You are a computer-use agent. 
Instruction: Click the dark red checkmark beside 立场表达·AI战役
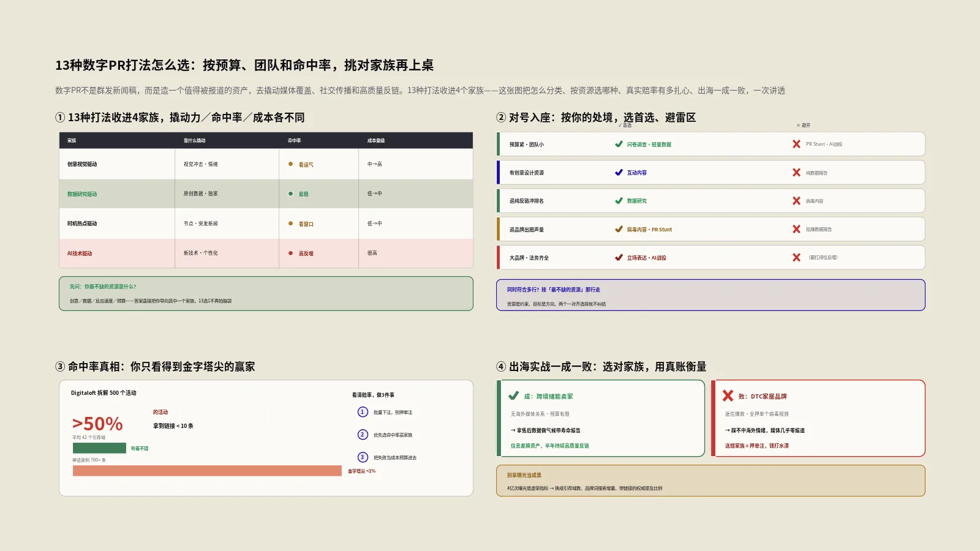[x=619, y=258]
